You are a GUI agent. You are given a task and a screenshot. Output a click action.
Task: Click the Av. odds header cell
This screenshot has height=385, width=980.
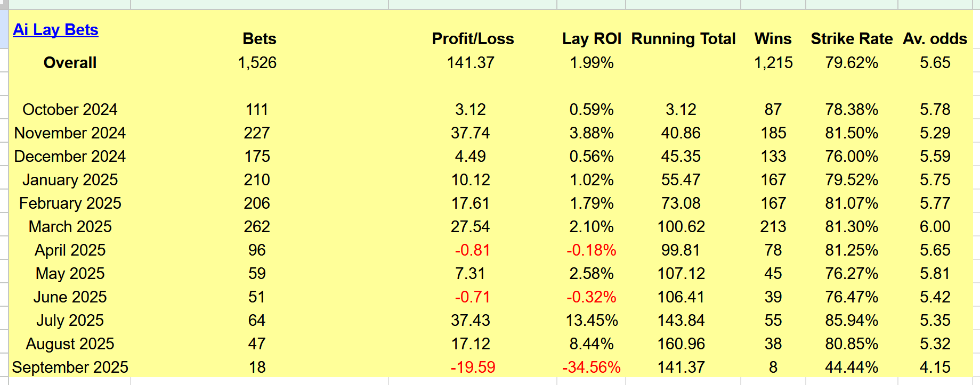tap(935, 39)
